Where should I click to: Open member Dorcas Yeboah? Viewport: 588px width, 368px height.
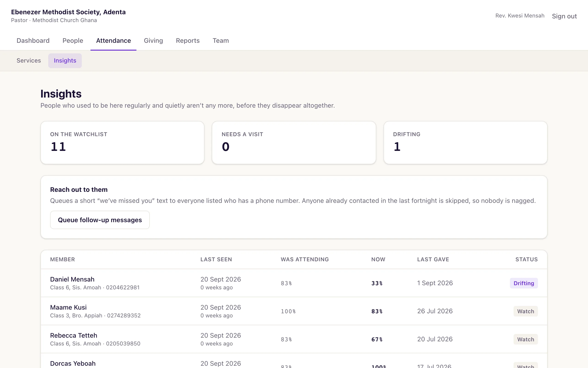[73, 363]
